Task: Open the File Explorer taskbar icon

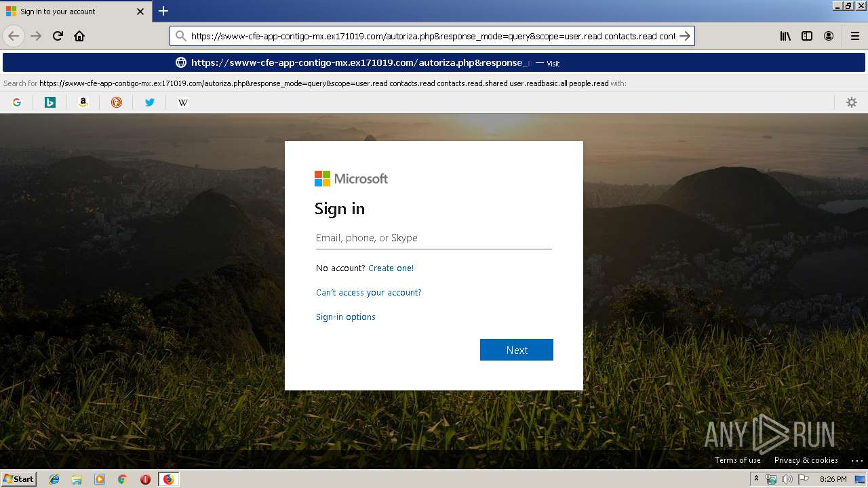Action: click(77, 479)
